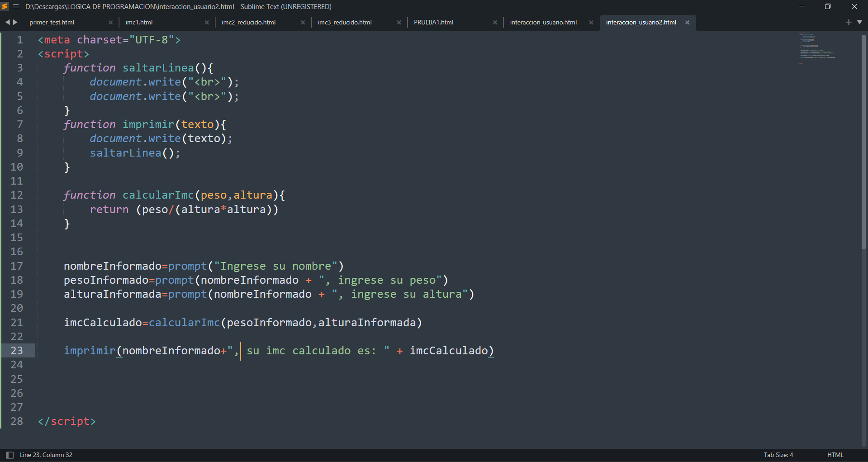Click line number 17 in gutter
Viewport: 868px width, 462px height.
click(17, 266)
